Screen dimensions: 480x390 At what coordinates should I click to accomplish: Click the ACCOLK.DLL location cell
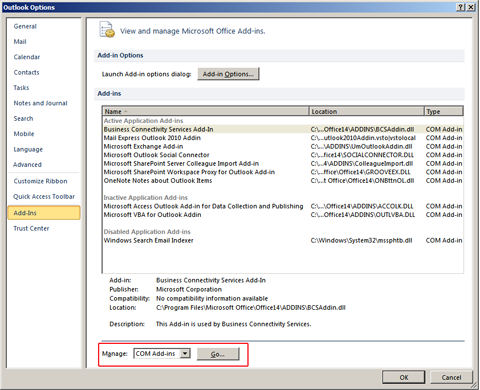(x=362, y=206)
